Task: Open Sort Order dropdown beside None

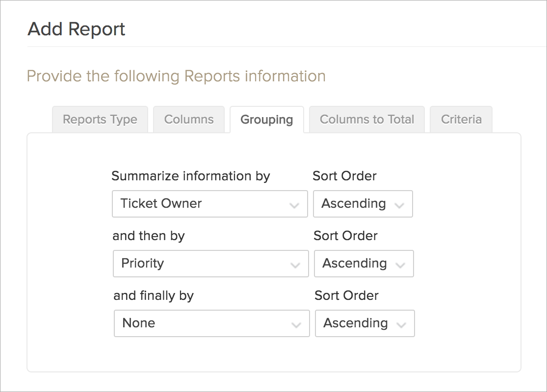Action: point(365,323)
